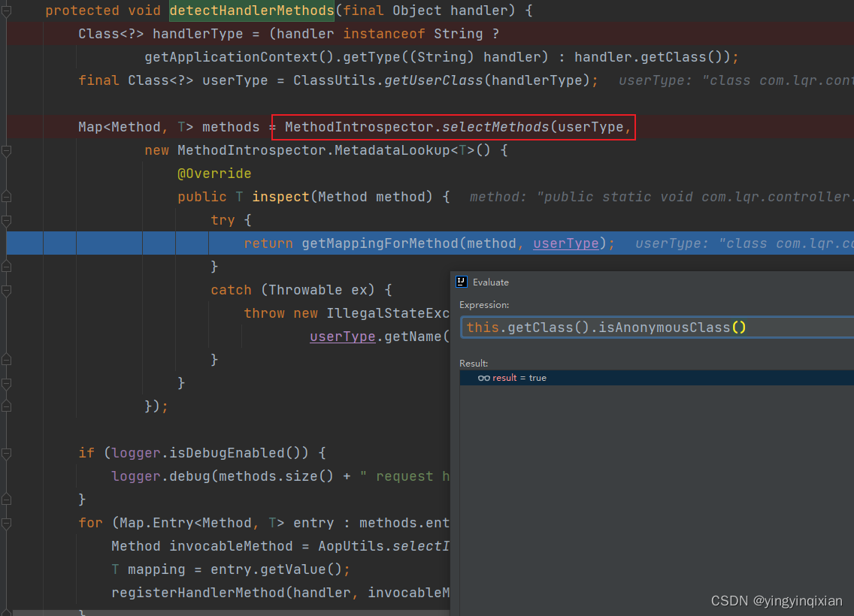Click the fold end marker beside '});' line
Image resolution: width=854 pixels, height=616 pixels.
pyautogui.click(x=7, y=406)
